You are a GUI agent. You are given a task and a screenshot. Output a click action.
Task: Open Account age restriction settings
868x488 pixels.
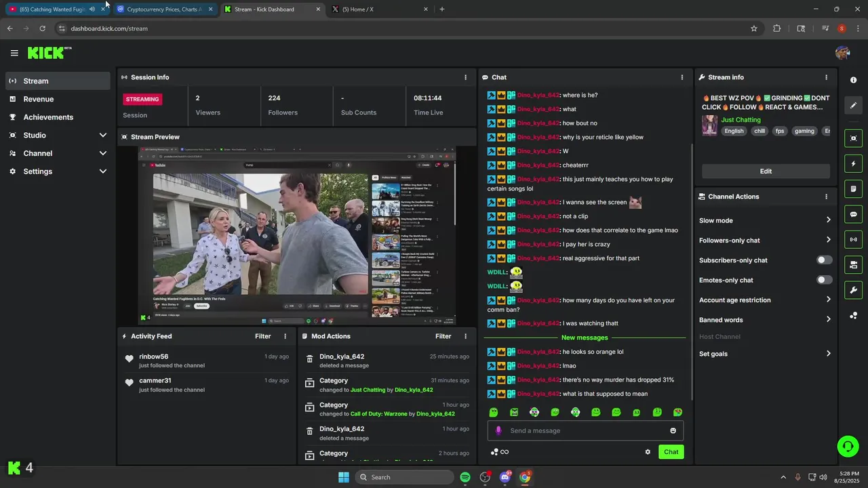click(x=766, y=300)
